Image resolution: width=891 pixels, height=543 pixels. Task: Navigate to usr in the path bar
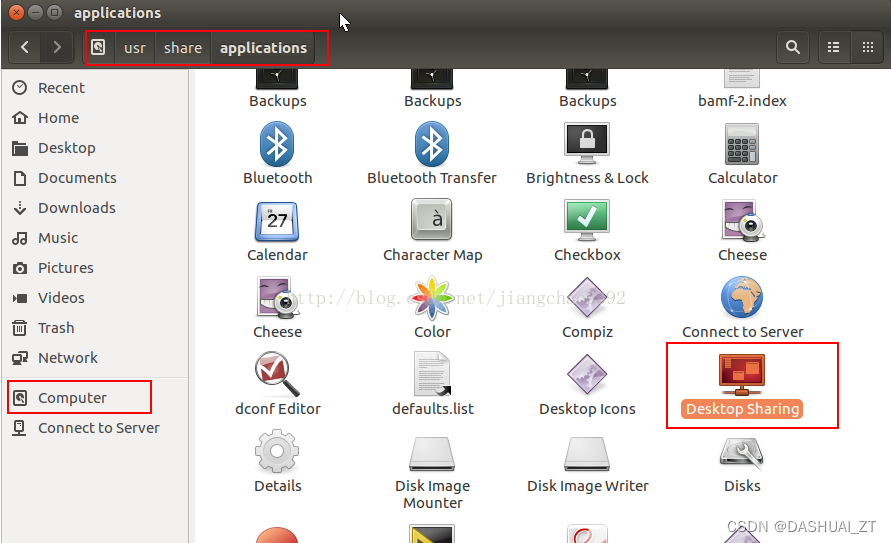pos(135,48)
